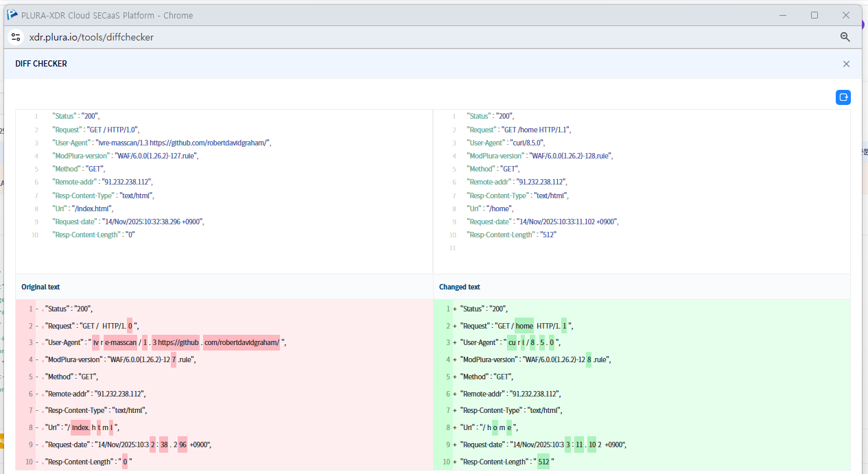Click the DIFF CHECKER title
The height and width of the screenshot is (474, 868).
pos(41,64)
